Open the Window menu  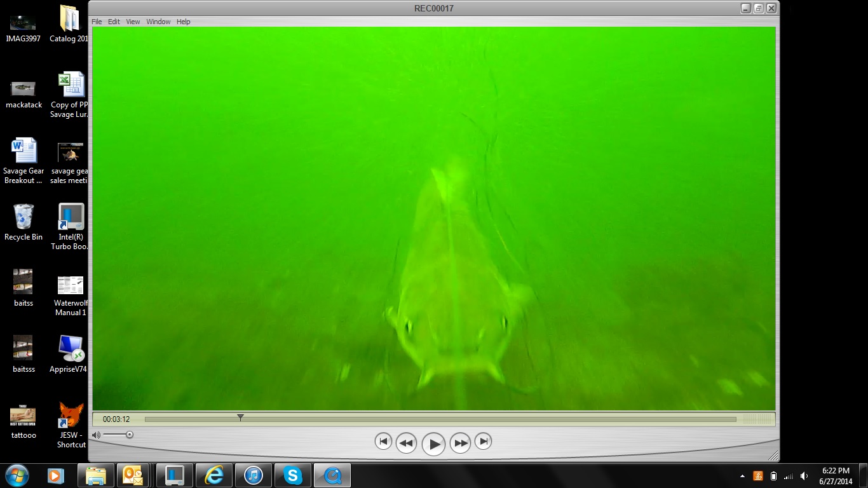(x=158, y=22)
